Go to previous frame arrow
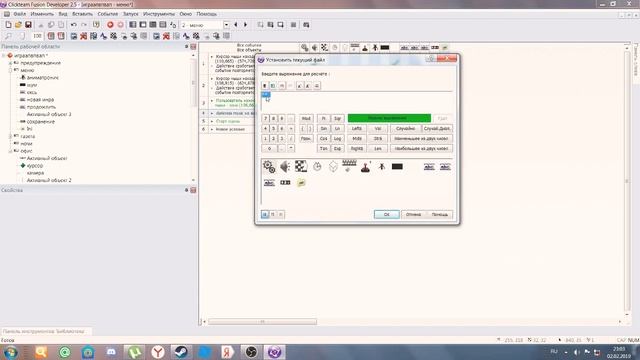The image size is (640, 360). click(236, 25)
